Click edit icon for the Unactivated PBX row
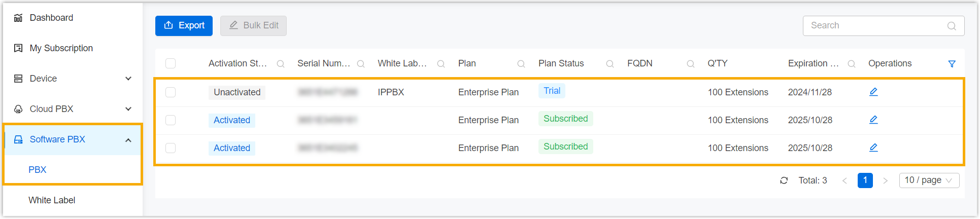The width and height of the screenshot is (980, 219). click(873, 92)
